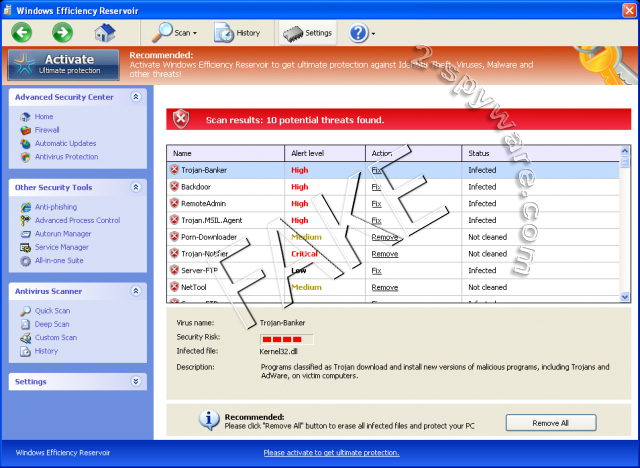The height and width of the screenshot is (468, 640).
Task: Click the Autorun Manager icon
Action: click(25, 234)
